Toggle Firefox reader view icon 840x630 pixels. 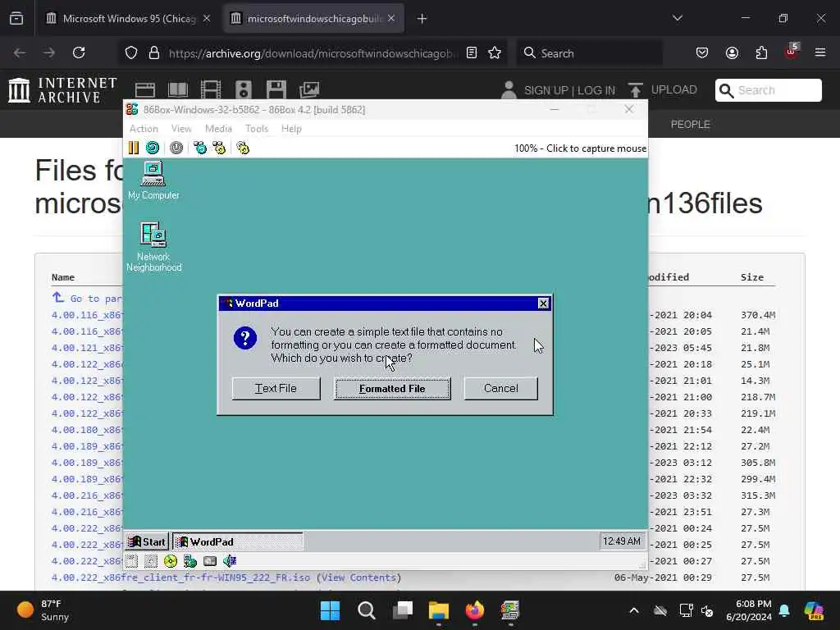click(472, 52)
